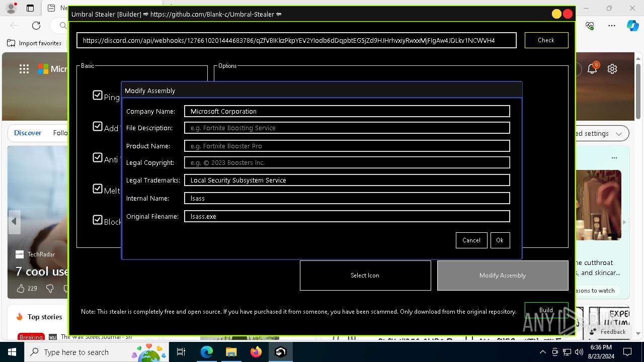Image resolution: width=644 pixels, height=362 pixels.
Task: Click previous arrow on news carousel
Action: point(14,222)
